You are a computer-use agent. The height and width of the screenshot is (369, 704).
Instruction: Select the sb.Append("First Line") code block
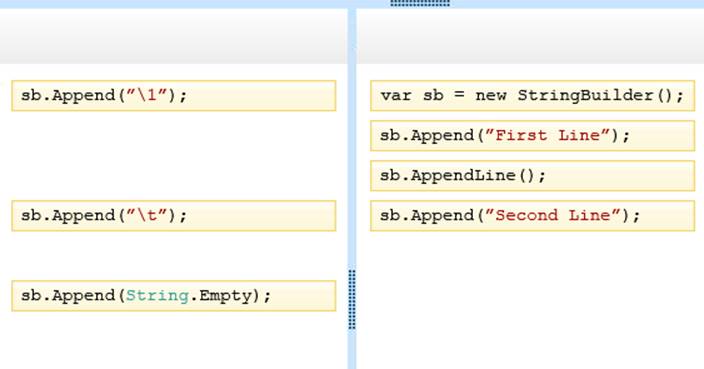click(x=532, y=136)
